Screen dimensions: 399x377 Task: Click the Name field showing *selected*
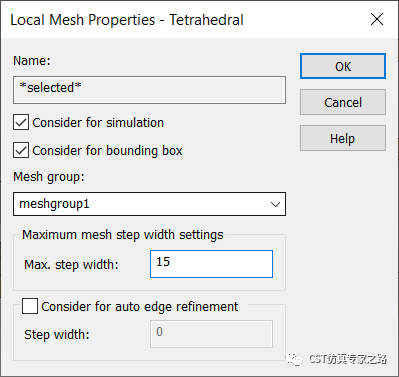click(149, 90)
